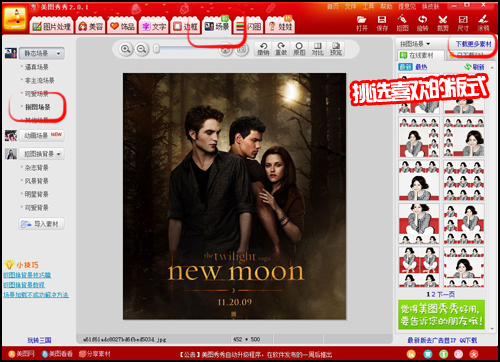Open the 对比 compare view
The image size is (500, 362).
[317, 49]
